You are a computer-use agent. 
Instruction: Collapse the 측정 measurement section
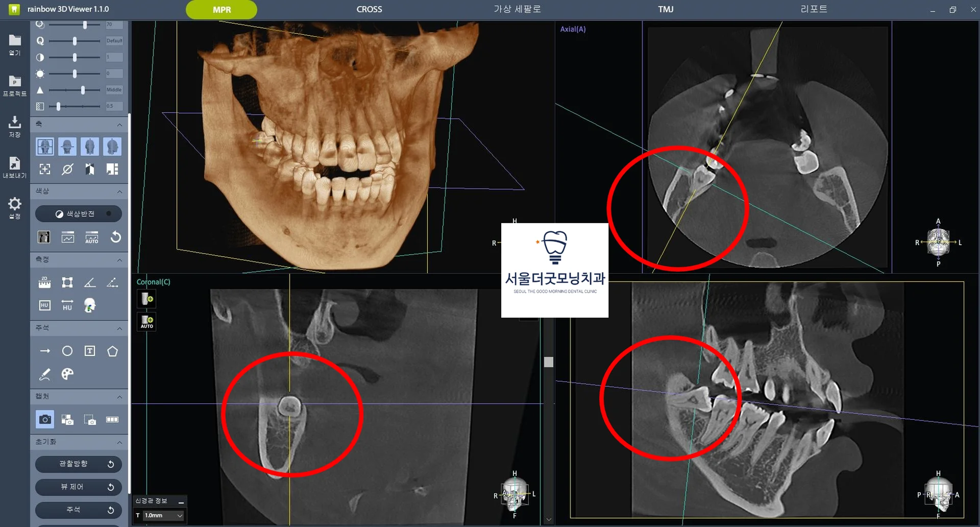(x=119, y=260)
